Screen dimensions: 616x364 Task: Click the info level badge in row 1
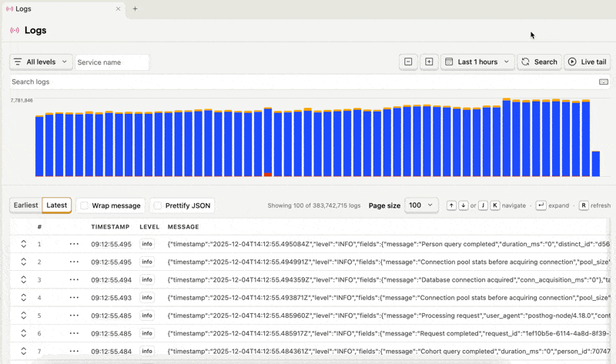click(x=147, y=244)
